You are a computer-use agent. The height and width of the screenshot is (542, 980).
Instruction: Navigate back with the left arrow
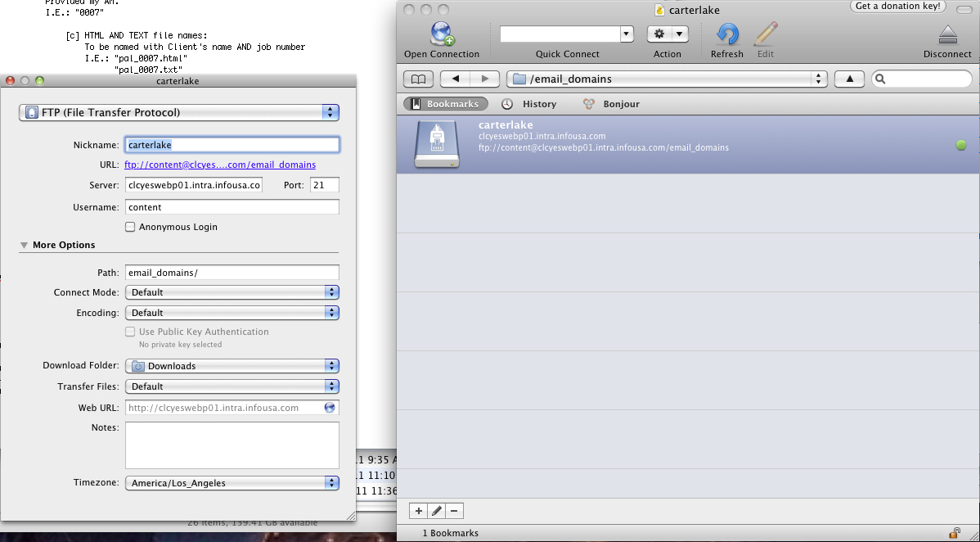pos(455,79)
